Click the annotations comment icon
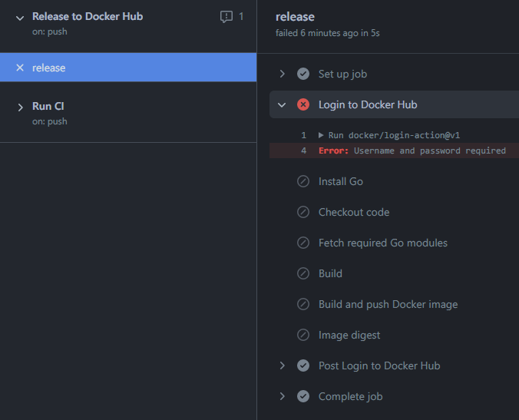 (x=226, y=17)
